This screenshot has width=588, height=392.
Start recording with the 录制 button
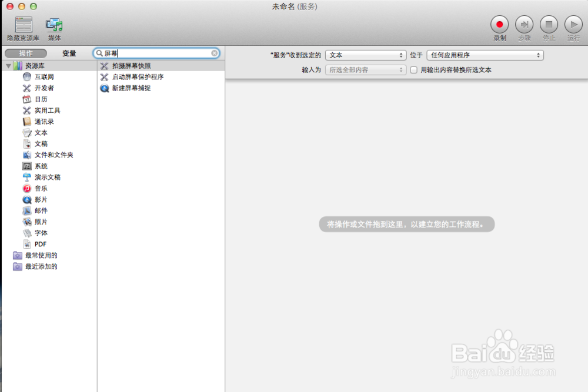[499, 25]
